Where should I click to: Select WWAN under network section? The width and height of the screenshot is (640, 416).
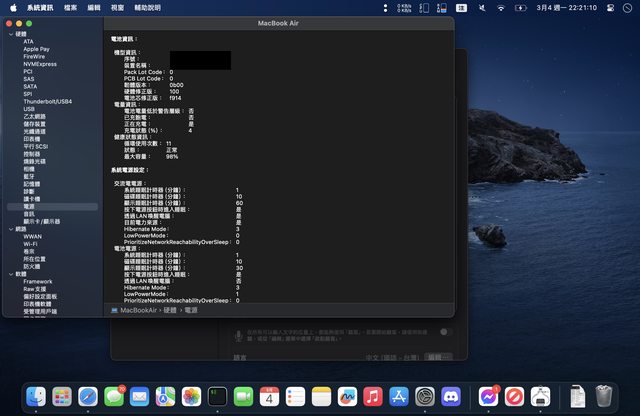(x=33, y=237)
